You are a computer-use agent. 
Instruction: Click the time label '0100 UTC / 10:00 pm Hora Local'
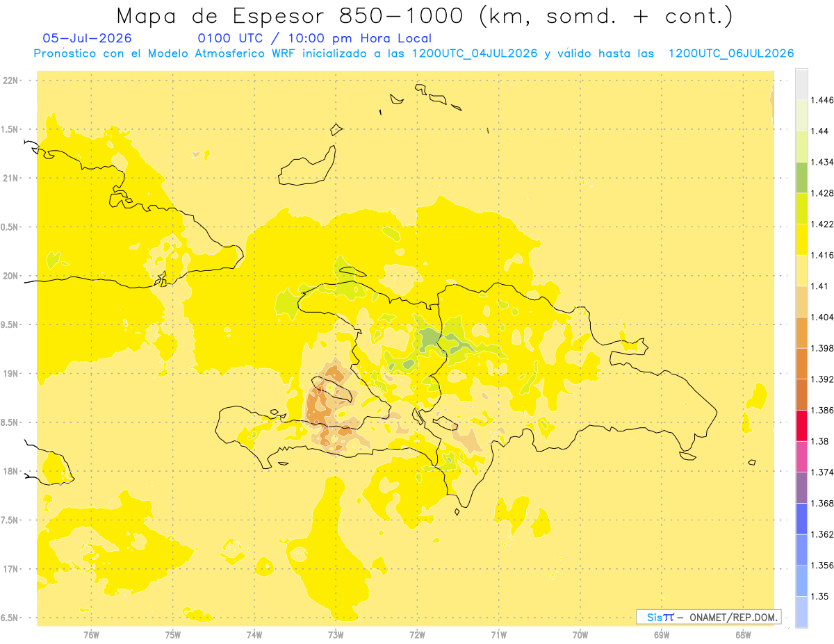(315, 39)
